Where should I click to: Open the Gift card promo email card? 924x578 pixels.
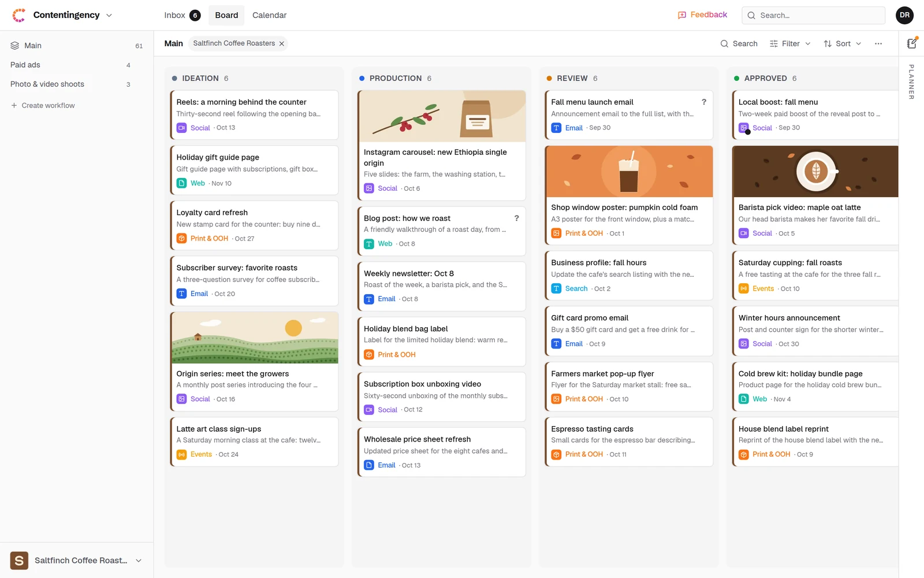point(629,331)
